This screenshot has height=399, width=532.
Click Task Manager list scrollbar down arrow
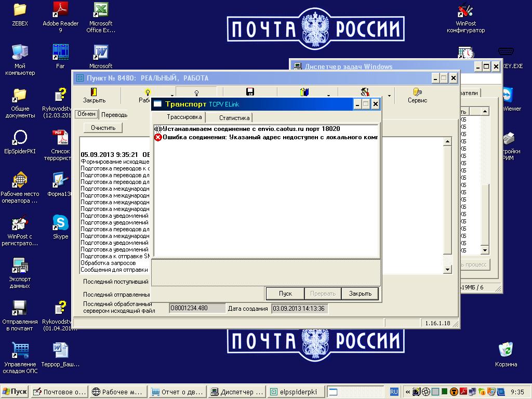(485, 250)
